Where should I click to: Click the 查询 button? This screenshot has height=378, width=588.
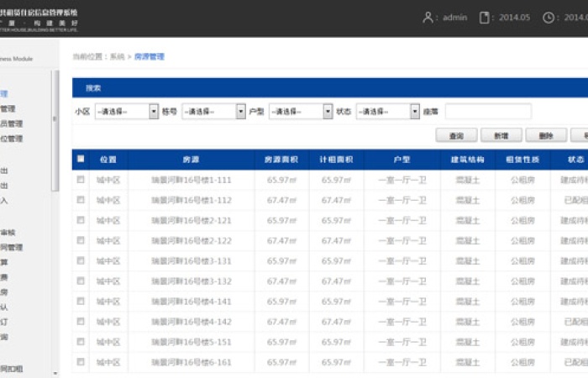(456, 135)
